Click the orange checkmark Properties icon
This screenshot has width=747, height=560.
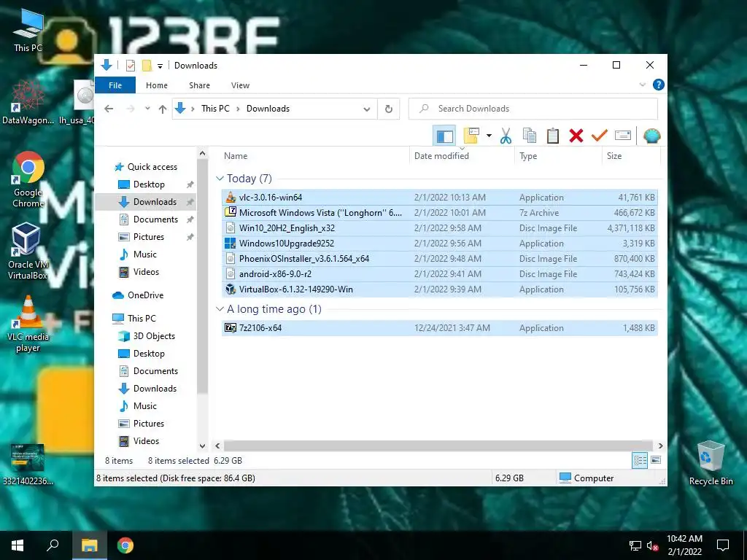(600, 136)
